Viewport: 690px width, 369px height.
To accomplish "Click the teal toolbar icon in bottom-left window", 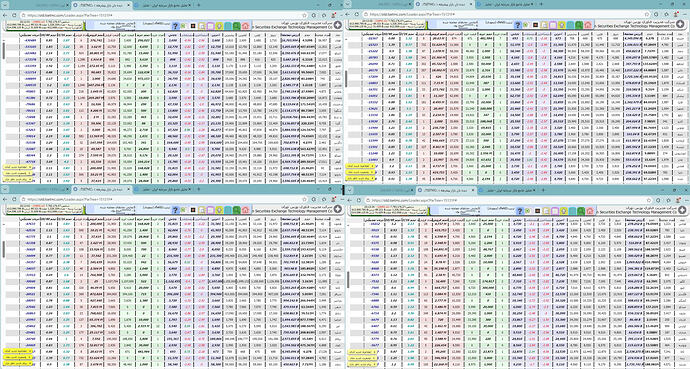I will coord(228,211).
